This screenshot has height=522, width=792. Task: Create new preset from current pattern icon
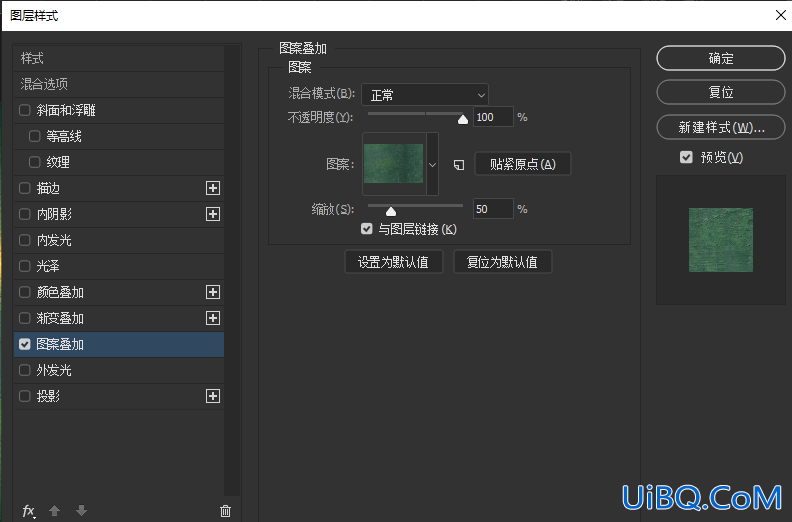tap(459, 165)
